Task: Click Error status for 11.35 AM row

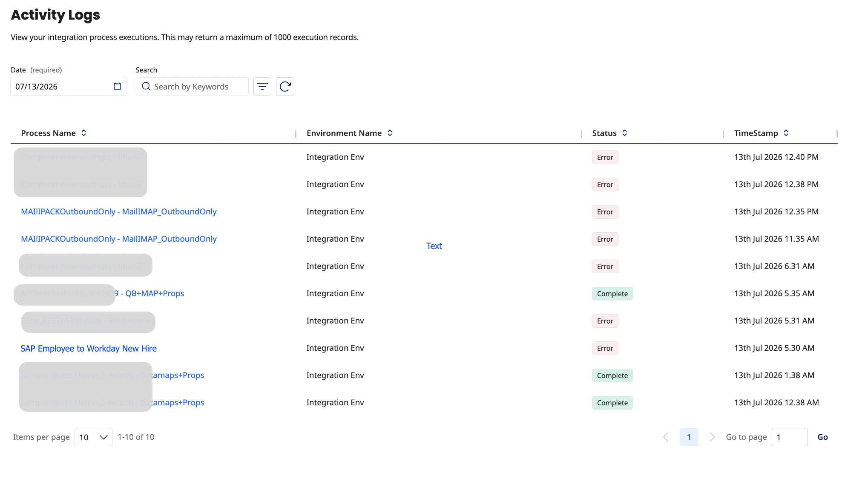Action: (x=605, y=239)
